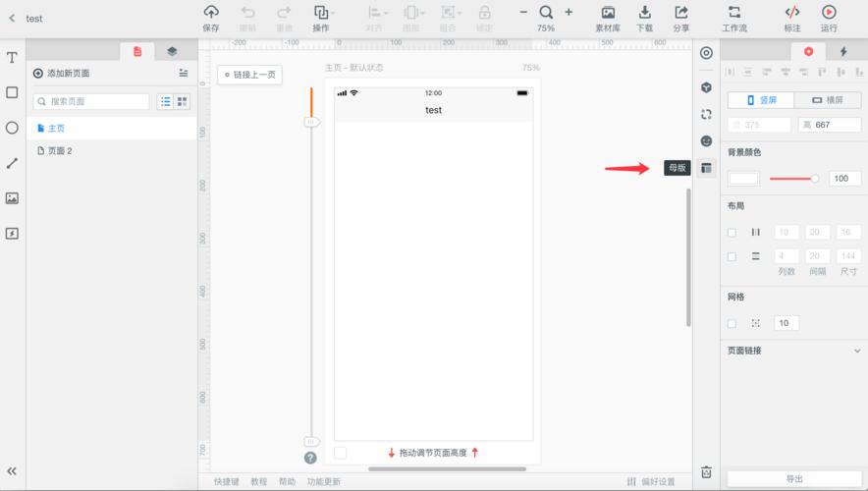Click the background opacity slider handle

[x=815, y=179]
